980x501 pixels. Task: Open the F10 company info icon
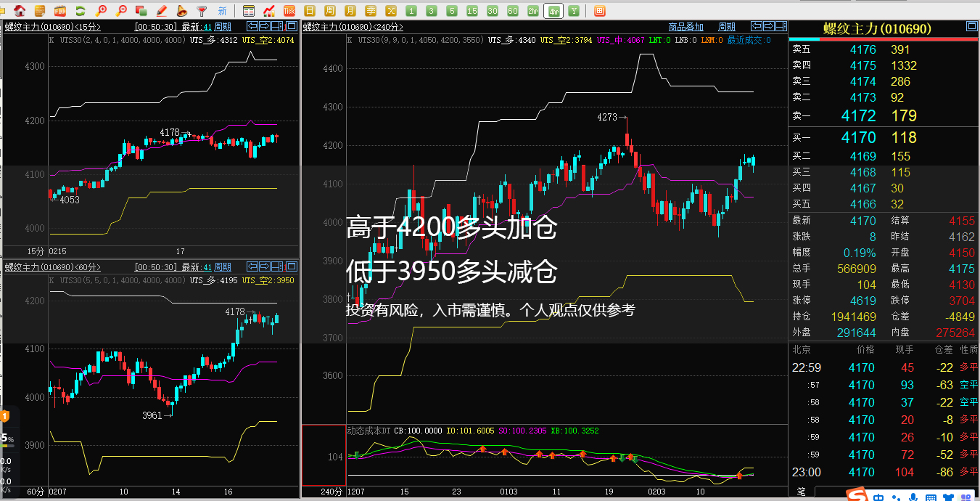(59, 11)
